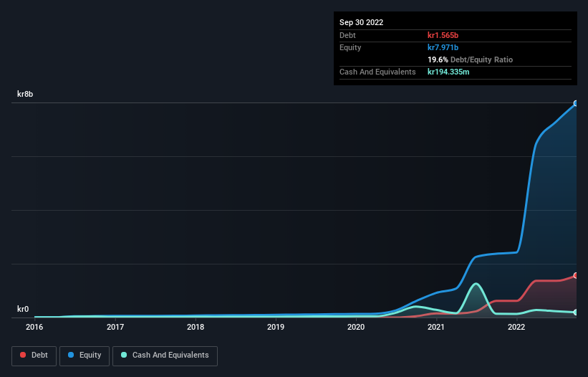The height and width of the screenshot is (377, 588).
Task: Click the 2017 x-axis label
Action: point(115,327)
